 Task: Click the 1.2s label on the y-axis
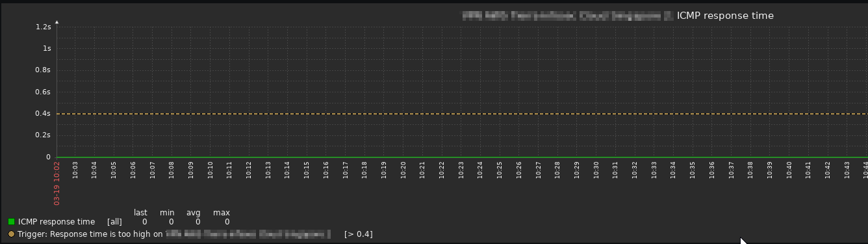pyautogui.click(x=44, y=27)
